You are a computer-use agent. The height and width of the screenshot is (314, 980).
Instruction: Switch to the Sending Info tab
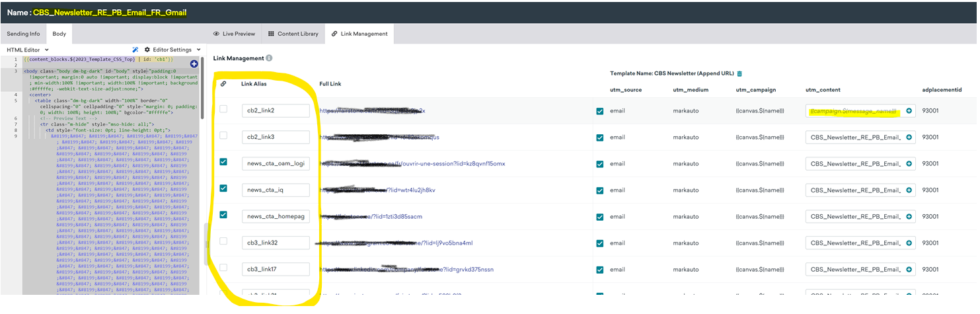23,34
